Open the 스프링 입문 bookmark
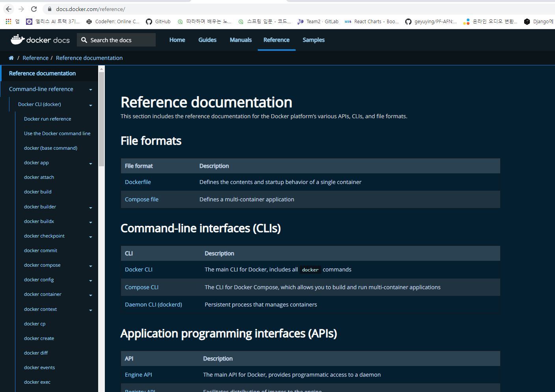 click(264, 22)
